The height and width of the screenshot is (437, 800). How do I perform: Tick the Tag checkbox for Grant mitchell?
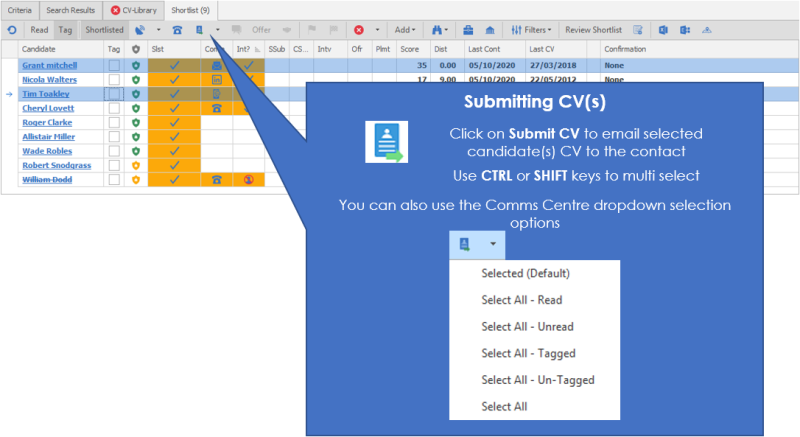(x=114, y=66)
